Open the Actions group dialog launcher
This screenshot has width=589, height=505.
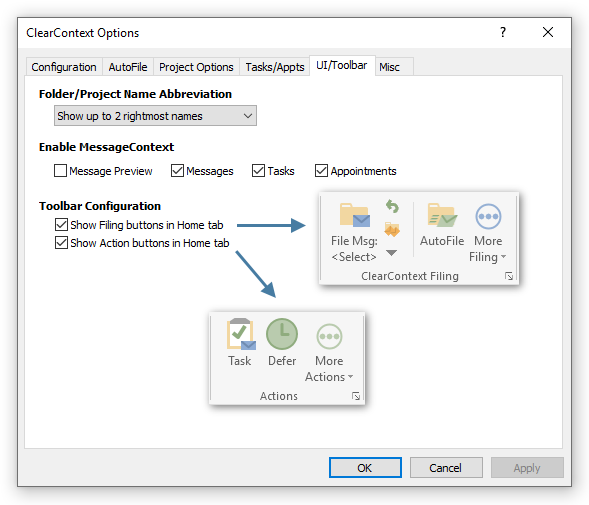pyautogui.click(x=356, y=396)
